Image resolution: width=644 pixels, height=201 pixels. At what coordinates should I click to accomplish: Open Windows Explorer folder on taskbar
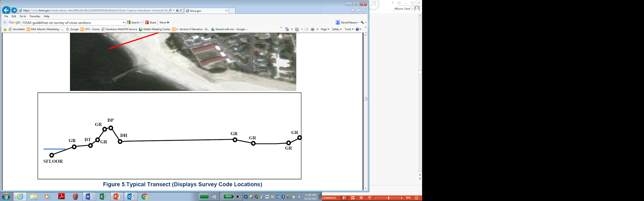pos(34,197)
